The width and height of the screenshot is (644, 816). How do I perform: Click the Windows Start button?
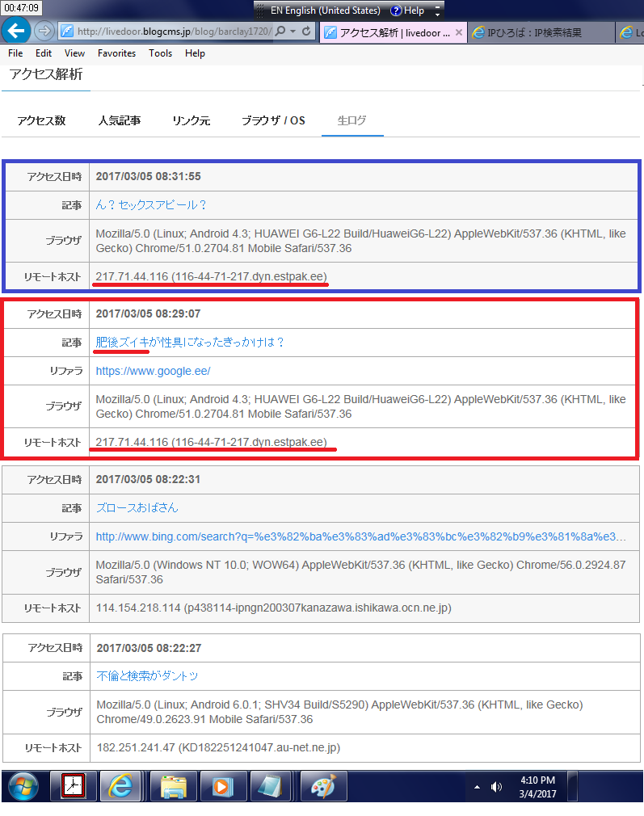coord(23,786)
